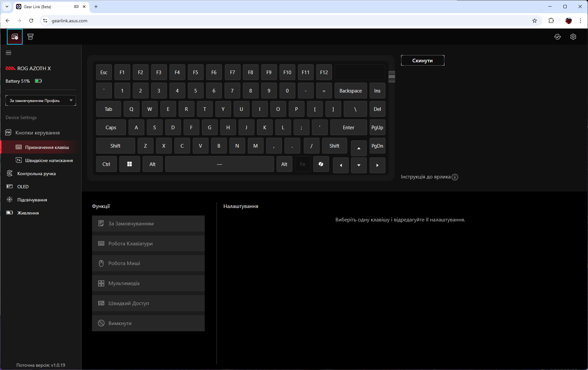The width and height of the screenshot is (588, 370).
Task: Select the Windows logo key on the keyboard
Action: (130, 164)
